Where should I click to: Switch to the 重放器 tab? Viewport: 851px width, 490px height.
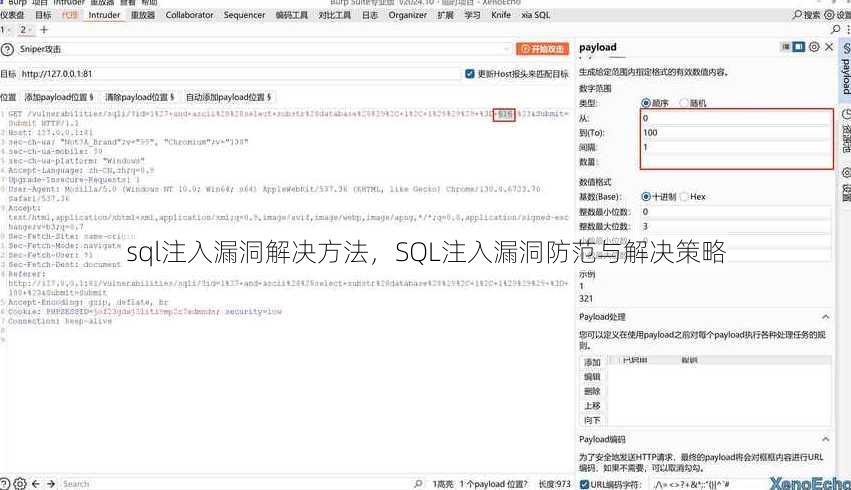143,15
